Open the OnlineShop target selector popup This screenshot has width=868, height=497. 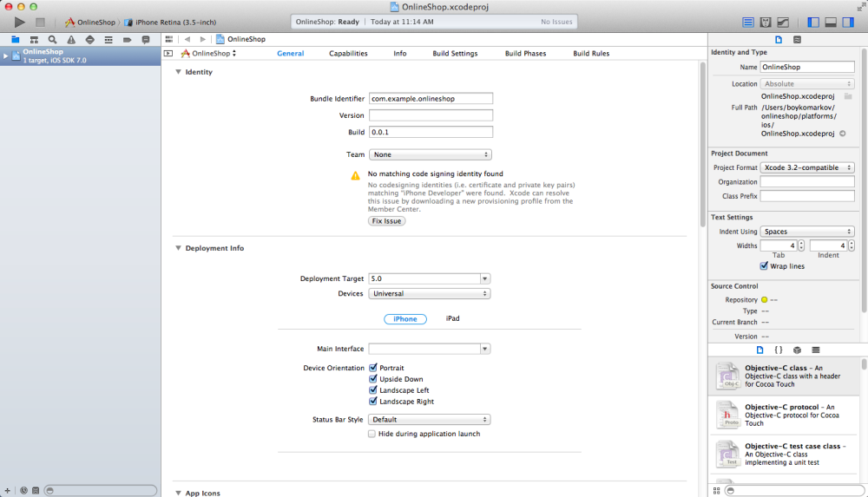[208, 53]
